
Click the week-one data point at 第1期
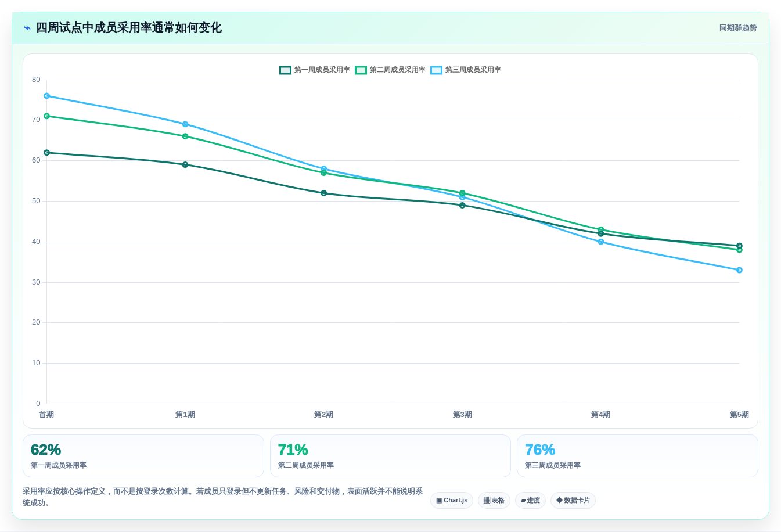(x=185, y=165)
